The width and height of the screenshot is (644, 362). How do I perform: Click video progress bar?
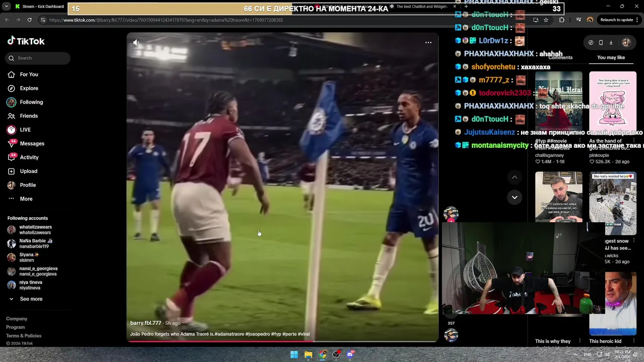282,341
